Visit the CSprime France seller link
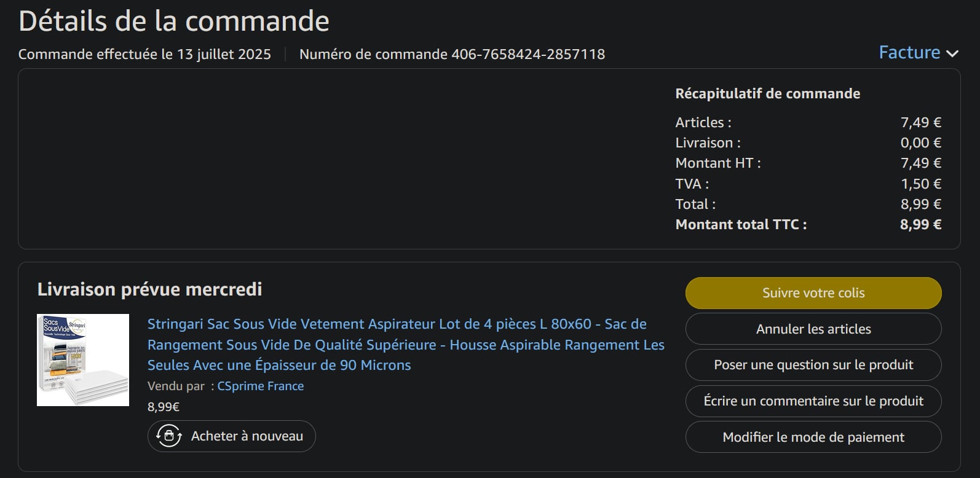 tap(260, 386)
